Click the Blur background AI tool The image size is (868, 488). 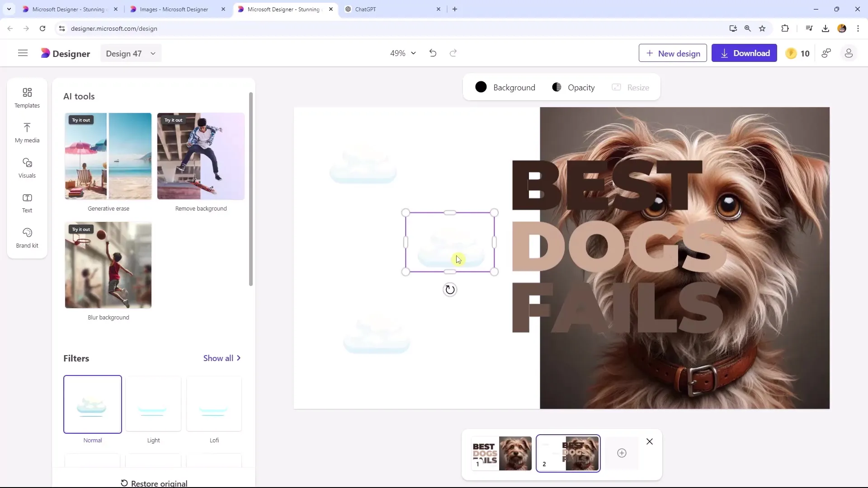[108, 264]
